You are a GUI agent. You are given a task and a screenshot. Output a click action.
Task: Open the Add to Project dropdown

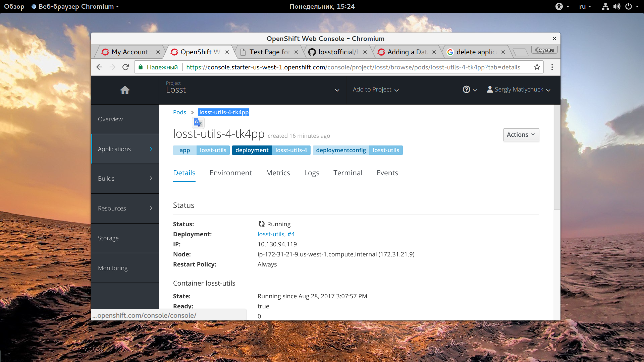coord(375,89)
